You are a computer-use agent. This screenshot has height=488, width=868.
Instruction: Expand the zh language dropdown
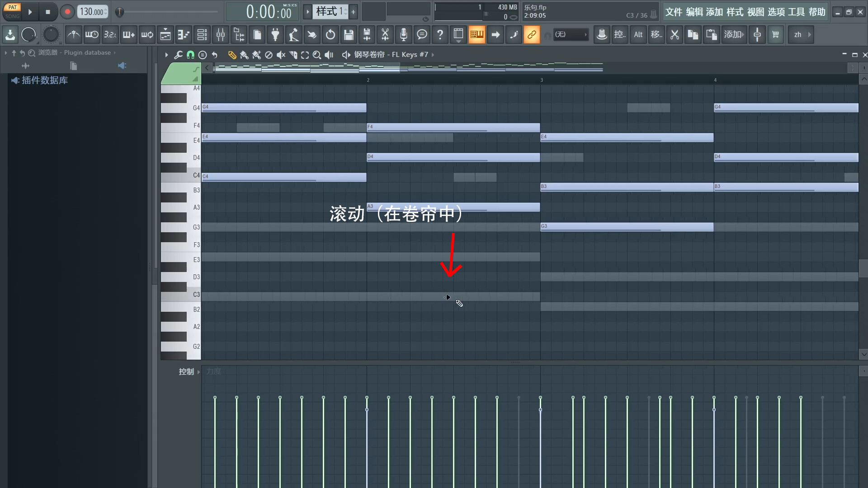801,34
